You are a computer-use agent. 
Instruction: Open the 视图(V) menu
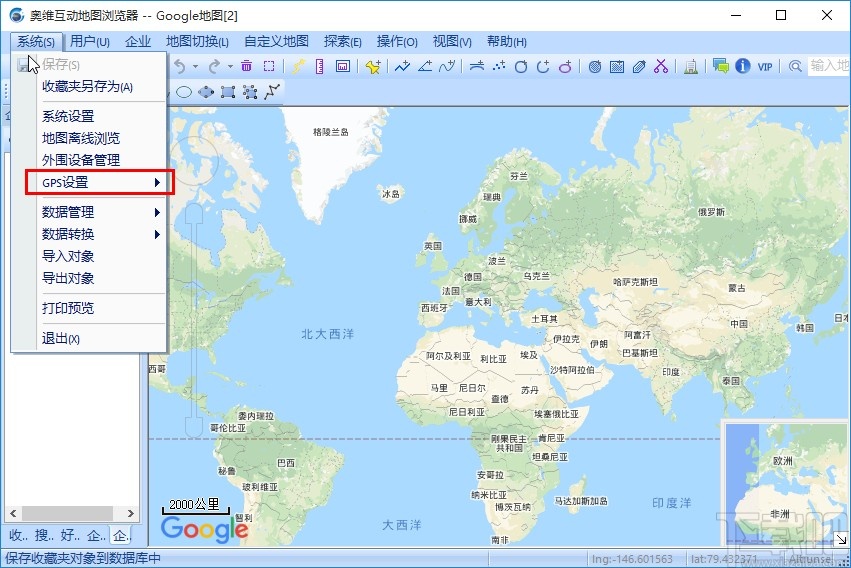pos(452,42)
